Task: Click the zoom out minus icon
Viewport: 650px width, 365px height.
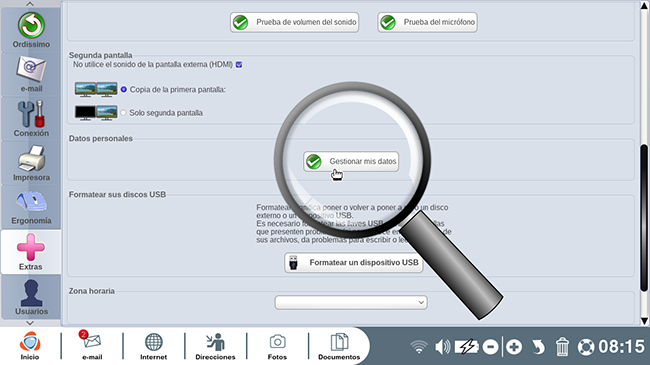Action: coord(490,347)
